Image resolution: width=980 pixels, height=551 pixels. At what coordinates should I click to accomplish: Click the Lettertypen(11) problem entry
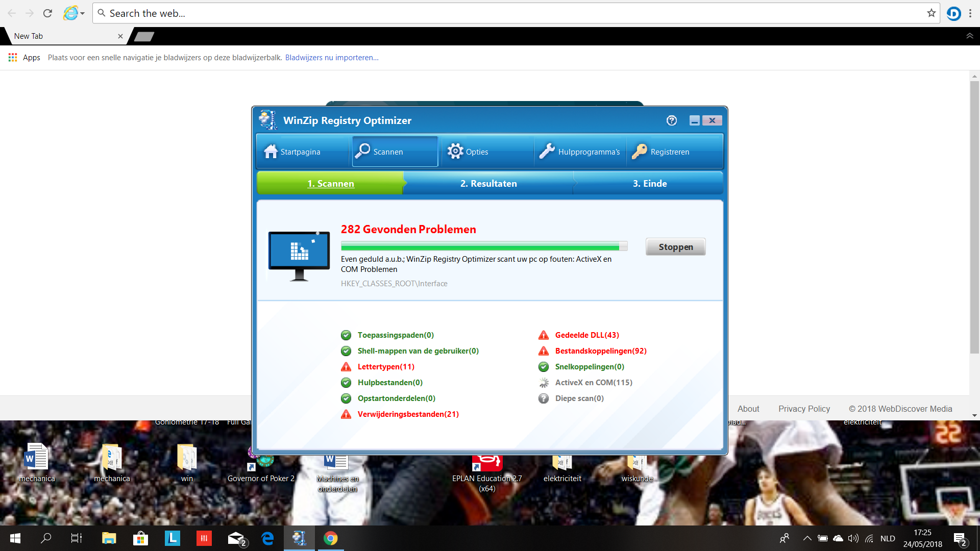[386, 367]
